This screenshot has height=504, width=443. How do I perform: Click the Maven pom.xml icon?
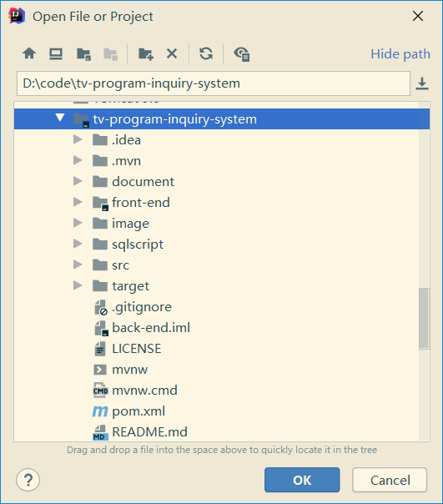(x=100, y=411)
